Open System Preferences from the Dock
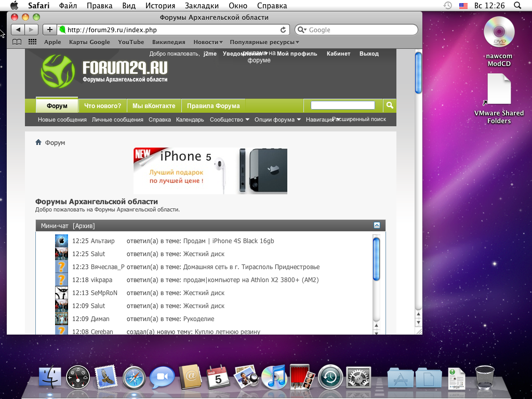This screenshot has width=532, height=399. [x=358, y=377]
